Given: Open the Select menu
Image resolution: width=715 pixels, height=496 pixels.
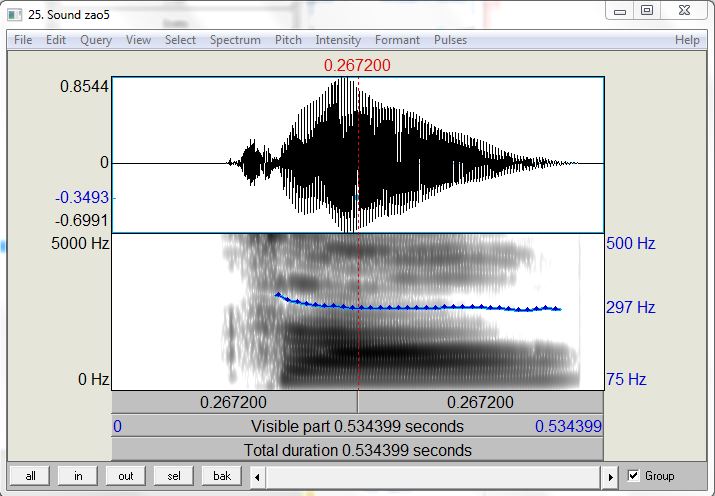Looking at the screenshot, I should pos(180,40).
